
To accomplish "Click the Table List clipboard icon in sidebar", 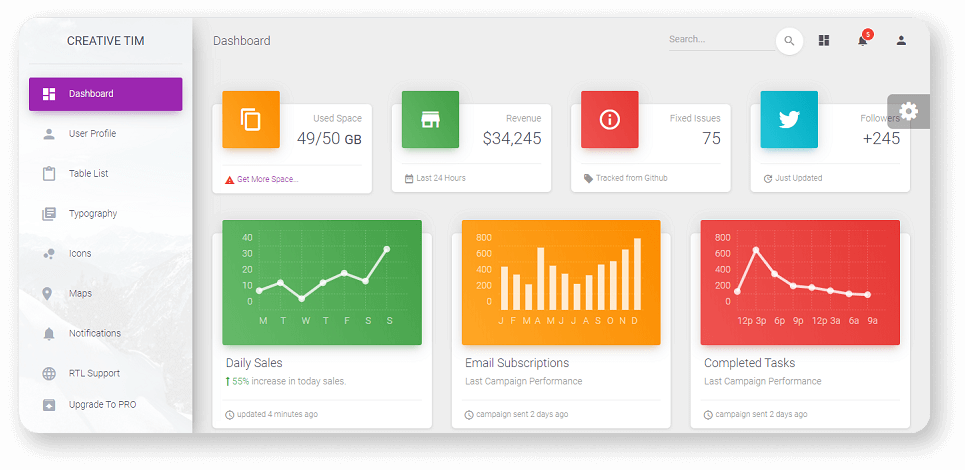I will pos(49,173).
